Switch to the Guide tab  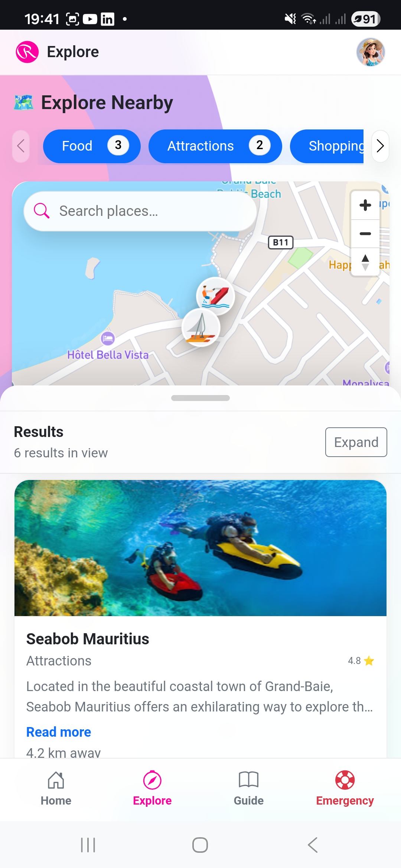pos(248,788)
